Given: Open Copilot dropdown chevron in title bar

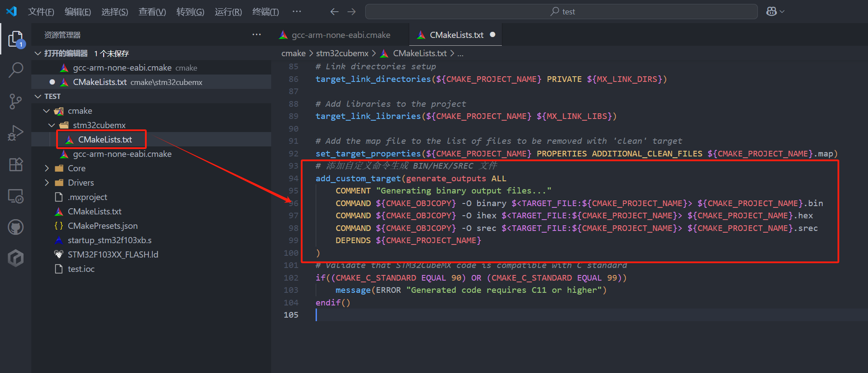Looking at the screenshot, I should click(x=782, y=12).
